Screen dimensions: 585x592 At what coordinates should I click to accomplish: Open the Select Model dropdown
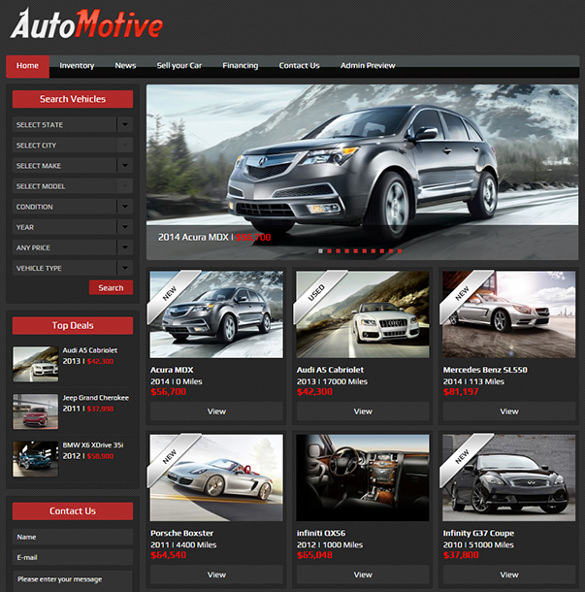(x=73, y=186)
